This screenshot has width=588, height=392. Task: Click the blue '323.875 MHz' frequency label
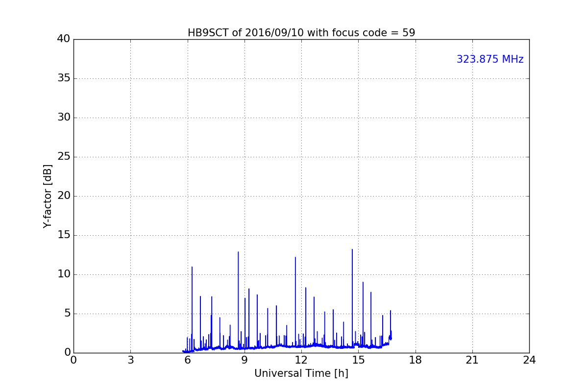(490, 59)
